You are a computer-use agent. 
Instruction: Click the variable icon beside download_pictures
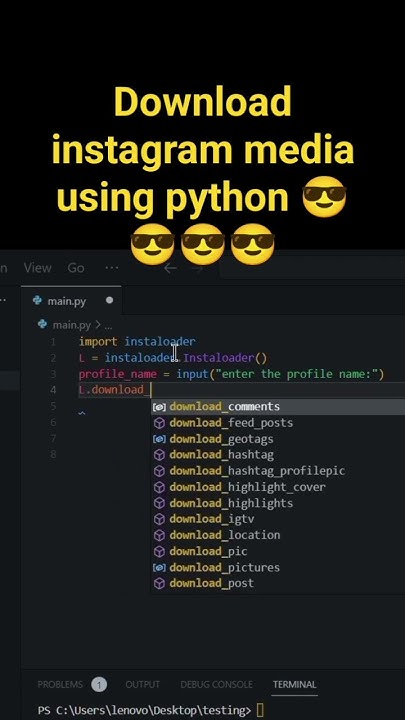[159, 568]
